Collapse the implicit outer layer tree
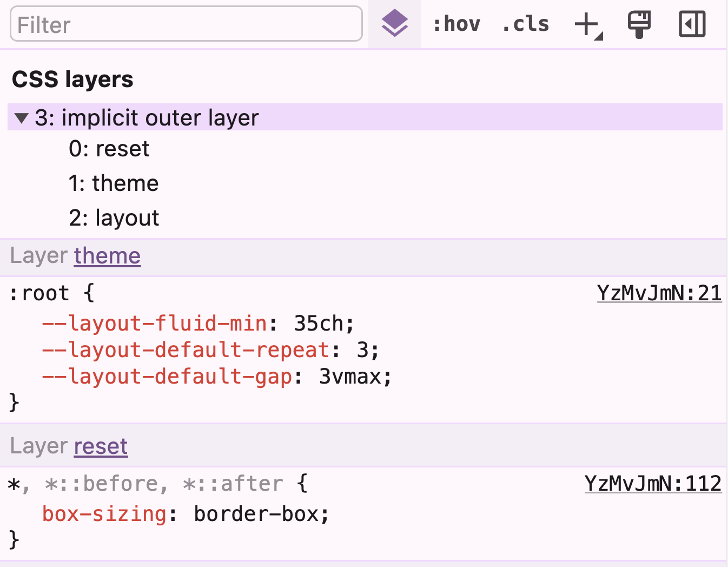 22,118
